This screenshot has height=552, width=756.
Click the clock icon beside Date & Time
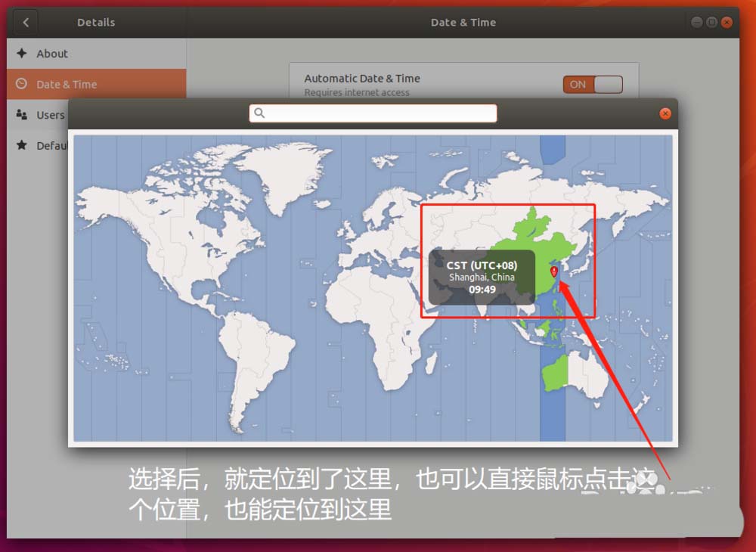coord(20,84)
